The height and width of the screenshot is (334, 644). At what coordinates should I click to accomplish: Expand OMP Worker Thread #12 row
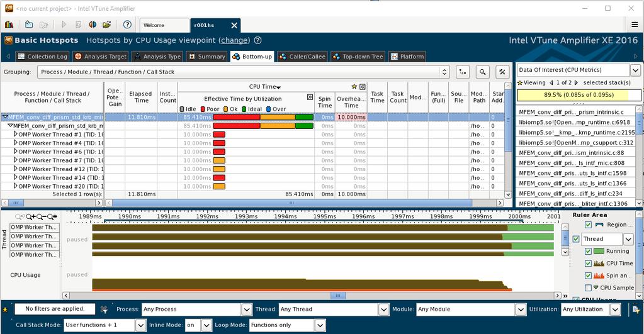pos(16,169)
